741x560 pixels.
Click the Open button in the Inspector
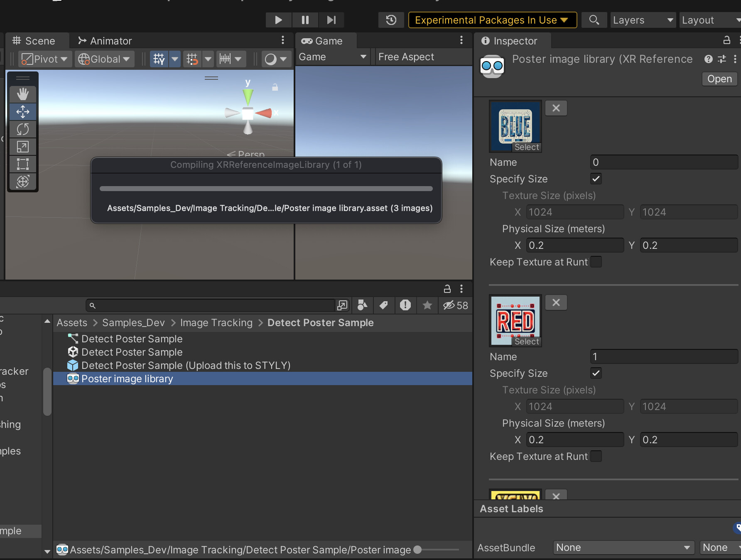(x=719, y=79)
